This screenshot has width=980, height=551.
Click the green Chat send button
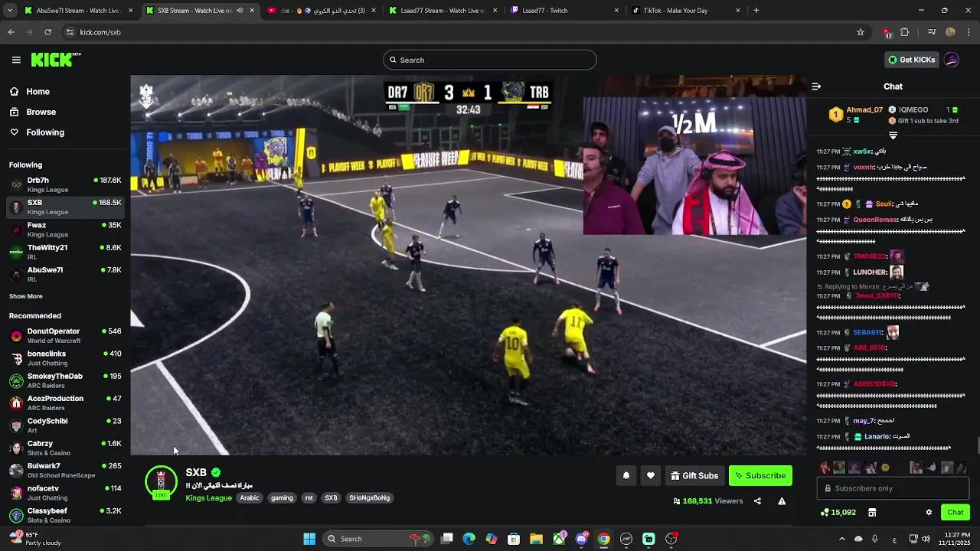coord(955,512)
